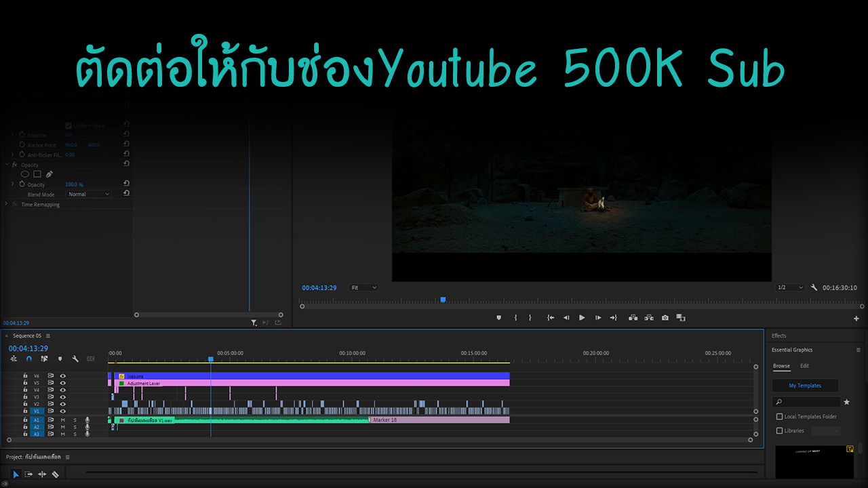Open the Essential Graphics panel menu
868x488 pixels.
click(x=859, y=350)
